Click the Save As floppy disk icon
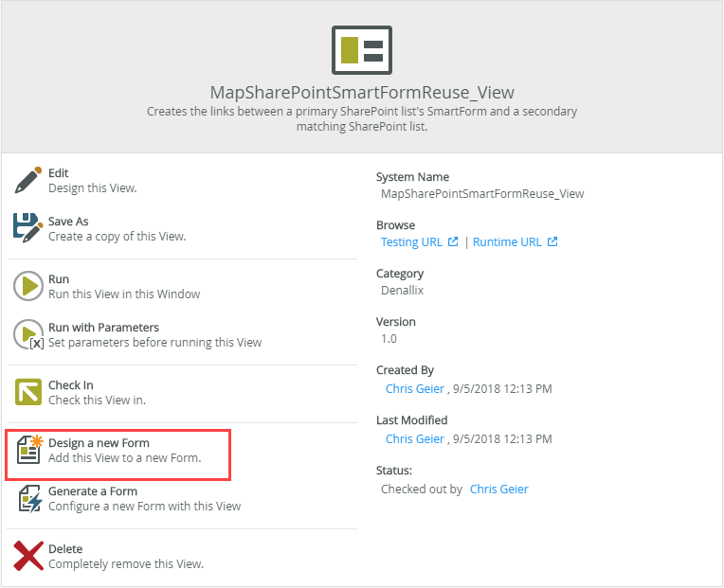This screenshot has width=724, height=588. pyautogui.click(x=28, y=227)
